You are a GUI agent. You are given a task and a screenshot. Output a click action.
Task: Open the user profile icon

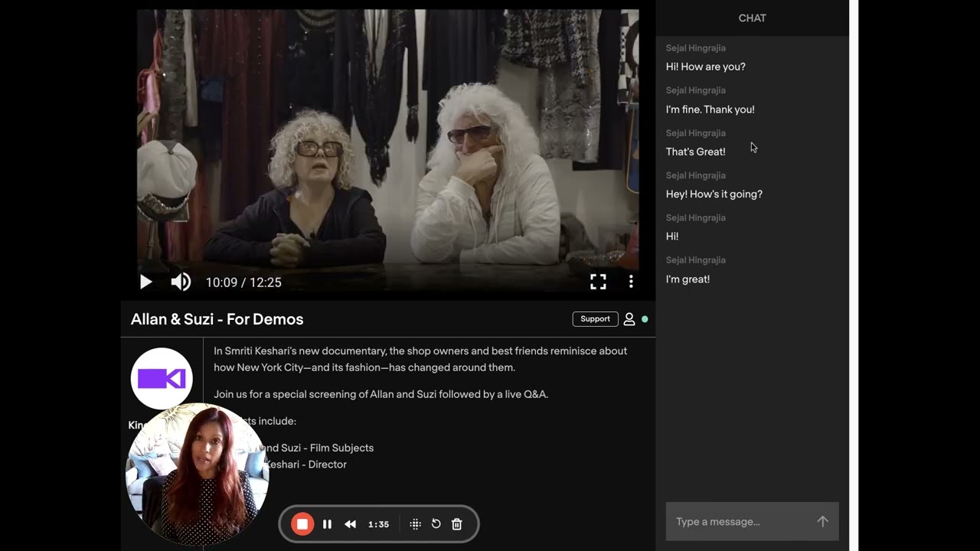[629, 319]
